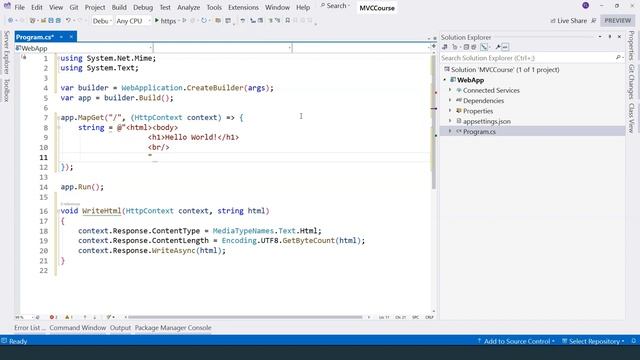Toggle pin on Program.cs tab
The image size is (640, 360).
pos(61,37)
